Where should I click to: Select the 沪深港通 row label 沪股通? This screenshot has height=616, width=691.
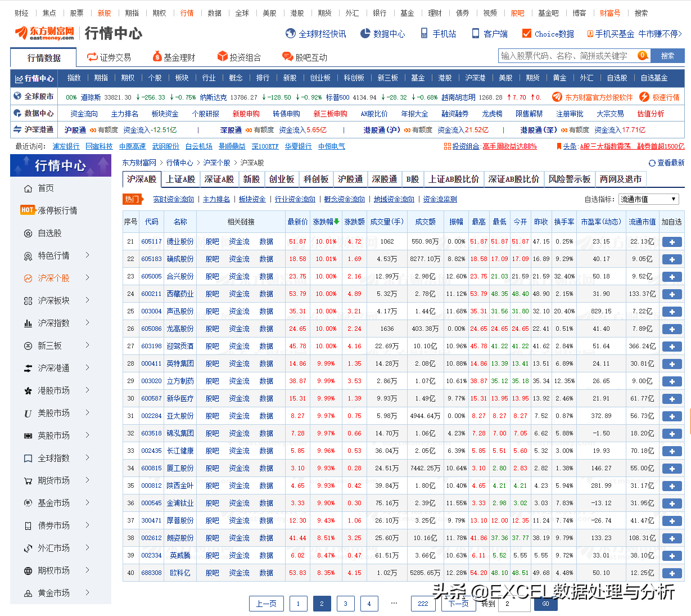[x=75, y=130]
